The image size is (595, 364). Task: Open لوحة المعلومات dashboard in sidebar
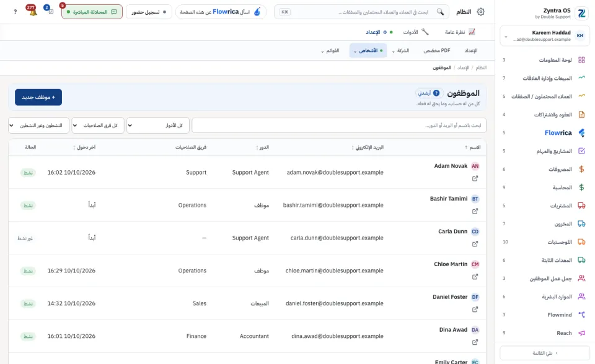pyautogui.click(x=545, y=60)
